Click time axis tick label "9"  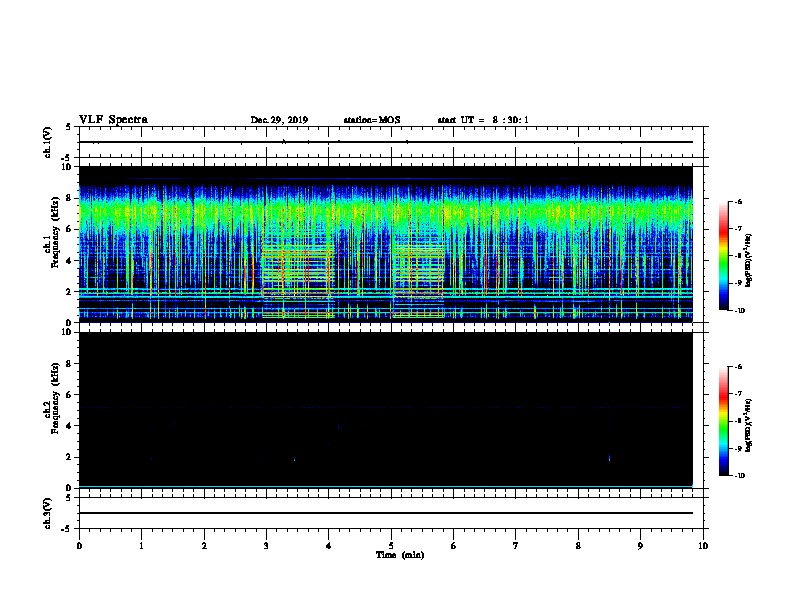[x=640, y=546]
